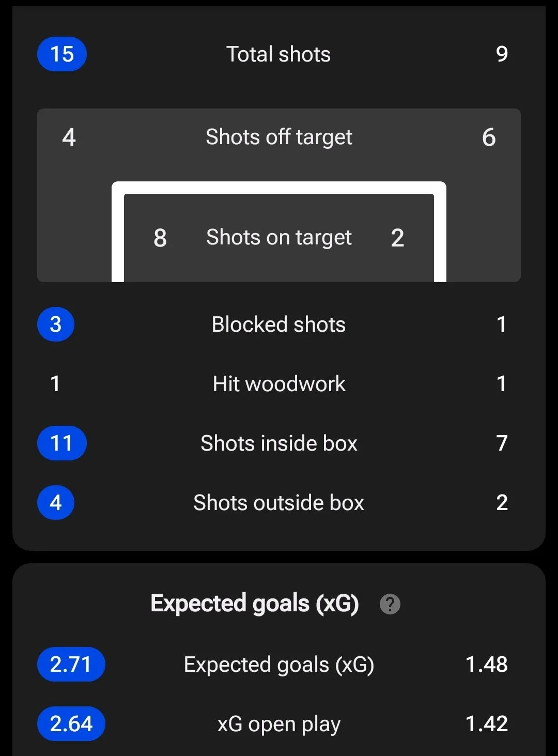
Task: Select the away xG value 1.48
Action: coord(486,665)
